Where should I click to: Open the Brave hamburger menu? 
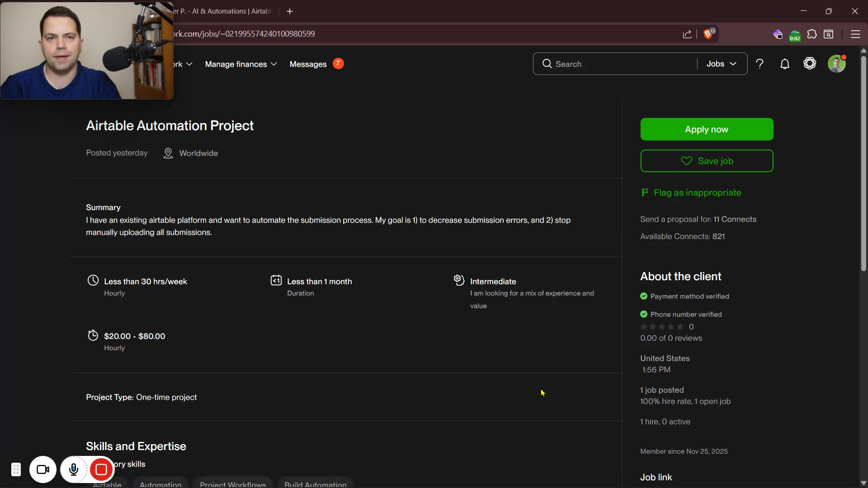(x=855, y=34)
